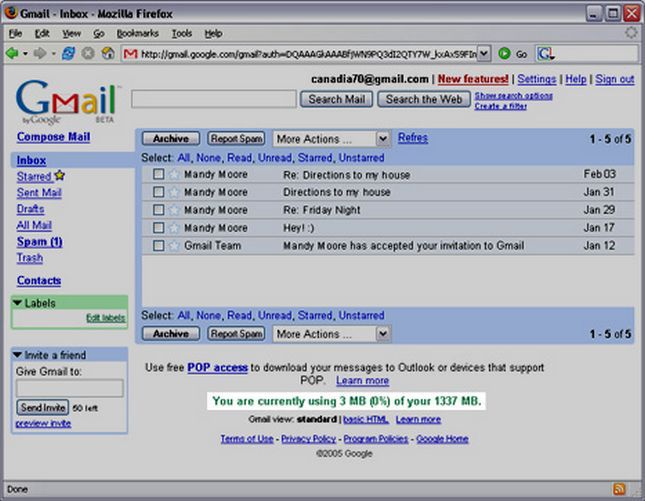Open Back button history dropdown arrow
The width and height of the screenshot is (645, 501).
[x=25, y=54]
